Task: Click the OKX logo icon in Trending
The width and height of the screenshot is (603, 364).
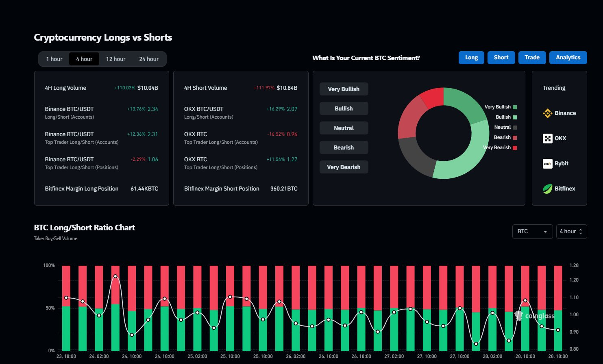Action: (x=548, y=139)
